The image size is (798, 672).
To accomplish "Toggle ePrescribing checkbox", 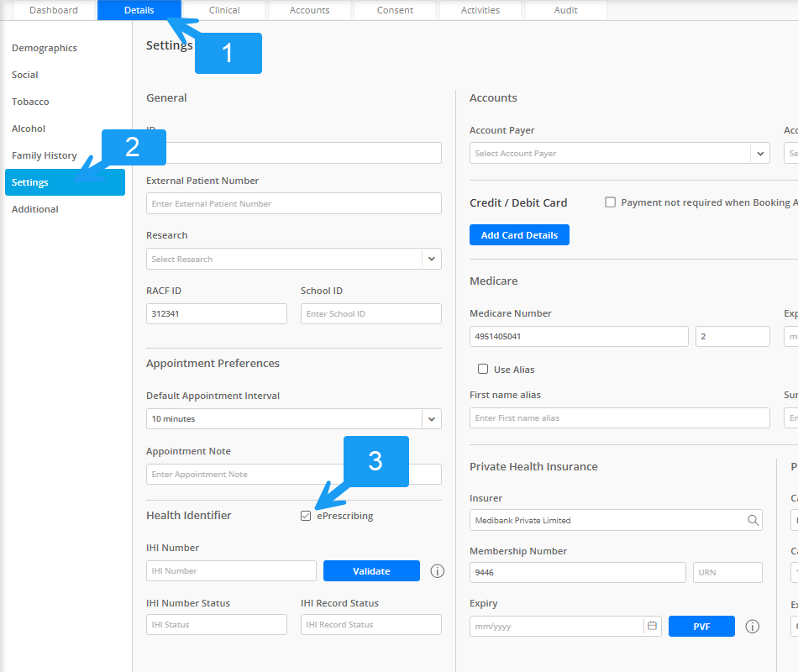I will (306, 516).
